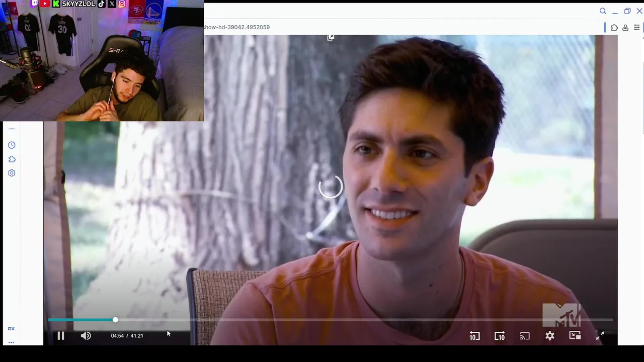Click the address bar URL text

[237, 27]
